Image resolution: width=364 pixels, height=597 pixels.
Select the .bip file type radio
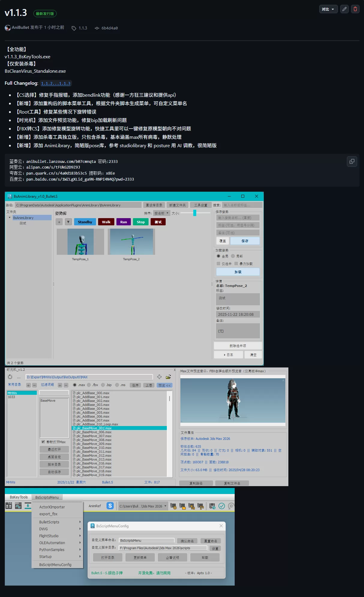103,385
